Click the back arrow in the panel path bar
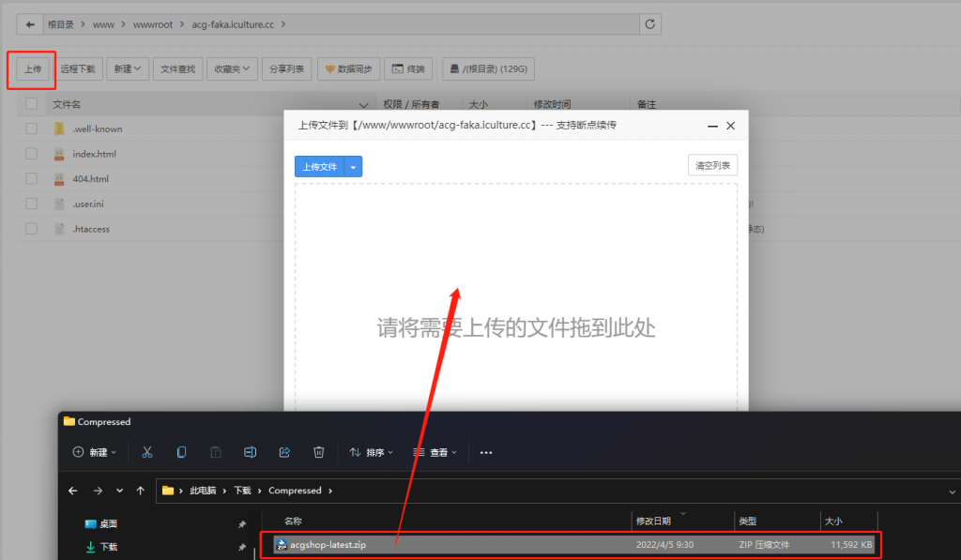 [31, 23]
